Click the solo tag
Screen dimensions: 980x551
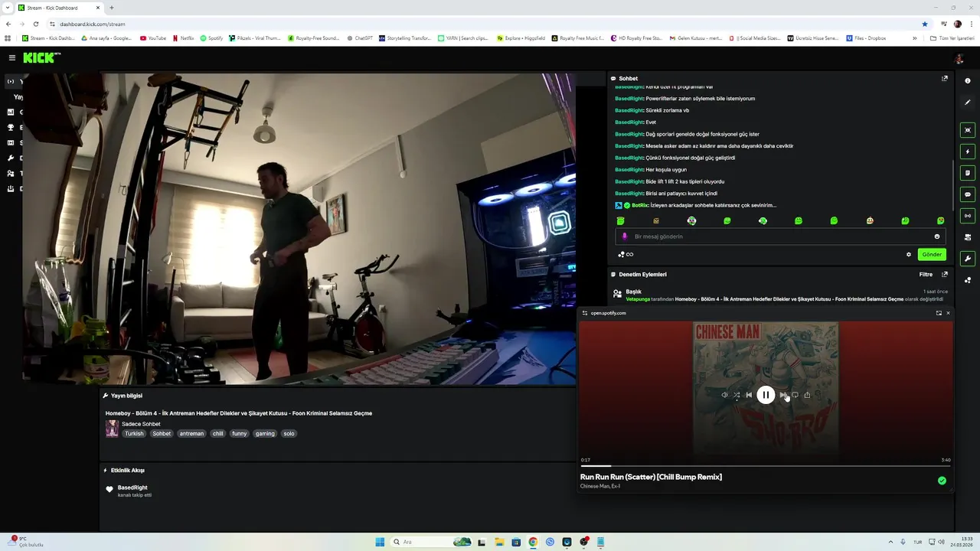[289, 434]
